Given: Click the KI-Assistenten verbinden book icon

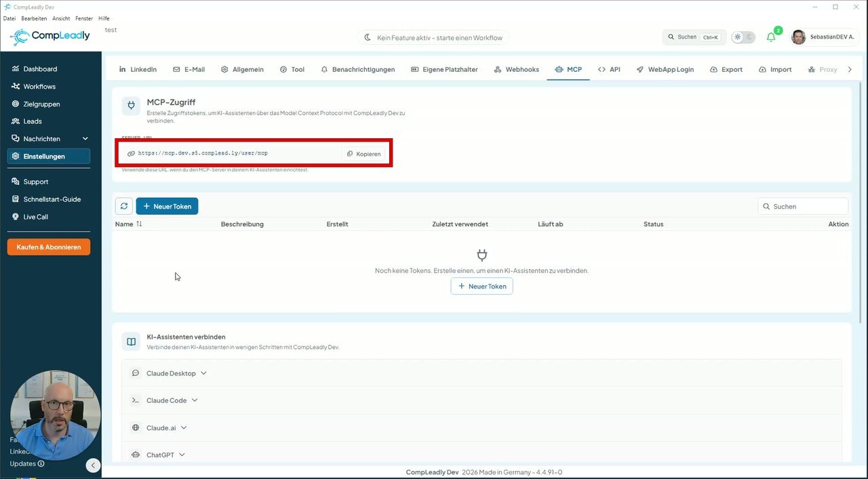Looking at the screenshot, I should pos(131,341).
